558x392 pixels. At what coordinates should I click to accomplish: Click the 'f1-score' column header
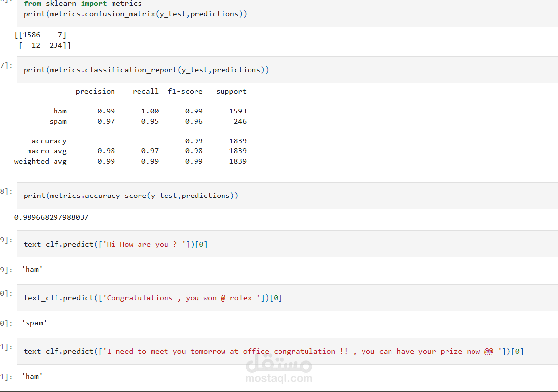tap(185, 91)
